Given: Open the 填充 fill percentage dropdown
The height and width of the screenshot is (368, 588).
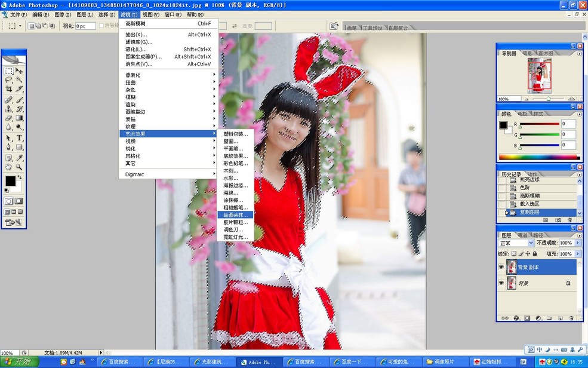Looking at the screenshot, I should click(x=577, y=253).
